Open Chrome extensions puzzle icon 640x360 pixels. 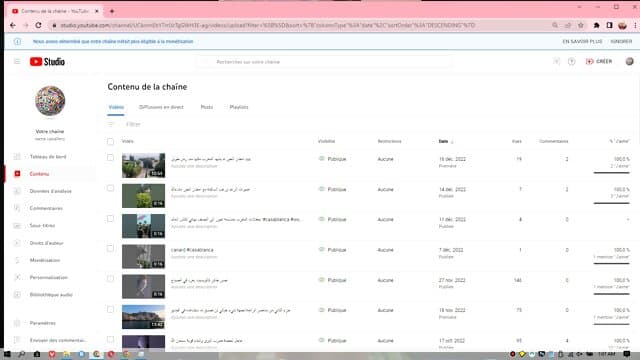coord(596,25)
